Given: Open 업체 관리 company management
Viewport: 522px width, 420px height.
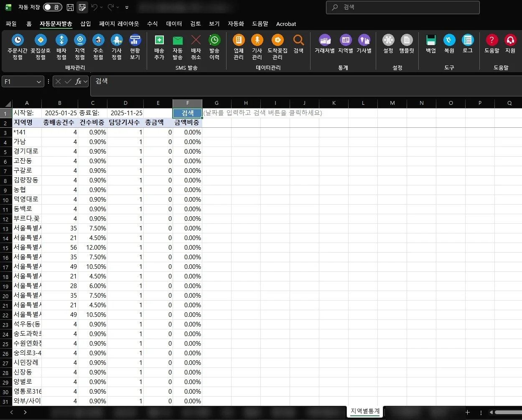Looking at the screenshot, I should tap(239, 40).
